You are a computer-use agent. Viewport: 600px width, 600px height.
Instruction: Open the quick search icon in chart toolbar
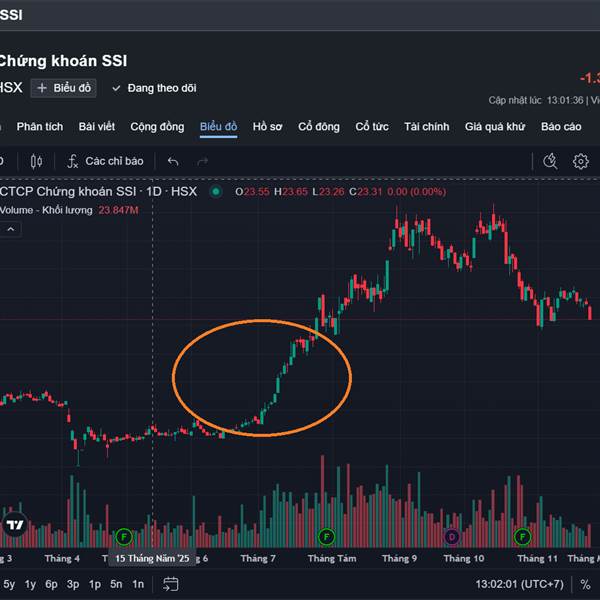tap(550, 161)
